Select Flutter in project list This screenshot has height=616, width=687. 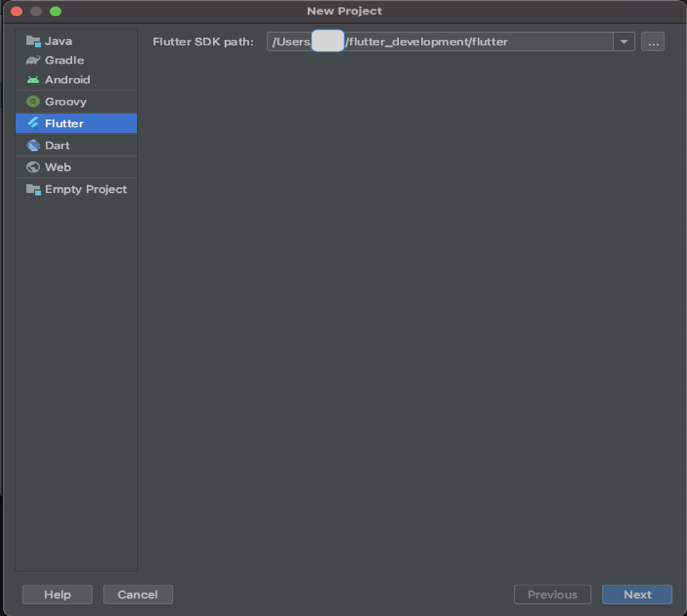[76, 123]
